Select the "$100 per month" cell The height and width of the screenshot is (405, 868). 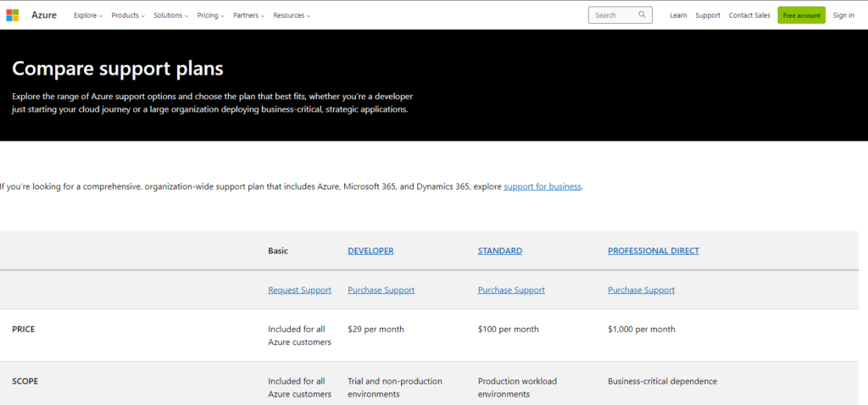coord(509,330)
